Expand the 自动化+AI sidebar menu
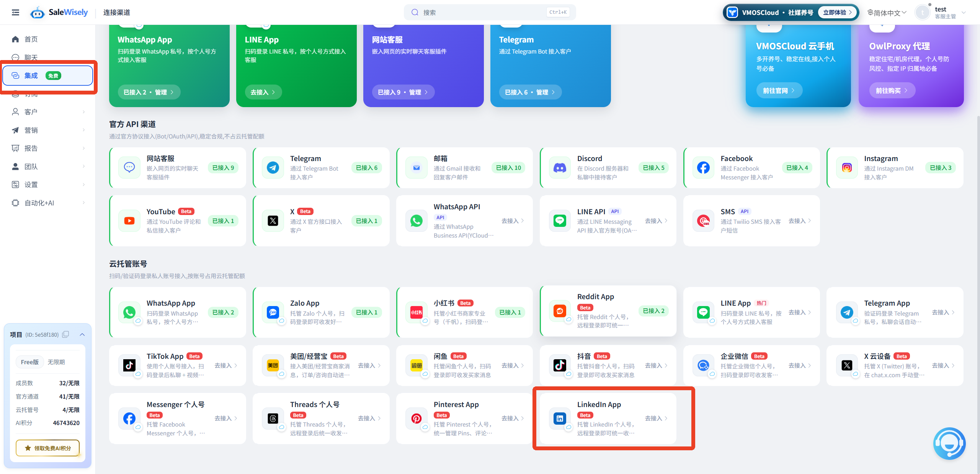The image size is (980, 474). point(48,203)
